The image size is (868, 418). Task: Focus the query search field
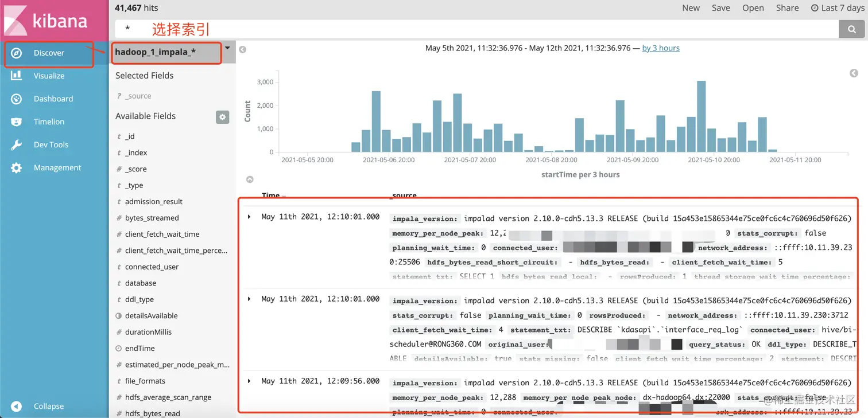[476, 29]
